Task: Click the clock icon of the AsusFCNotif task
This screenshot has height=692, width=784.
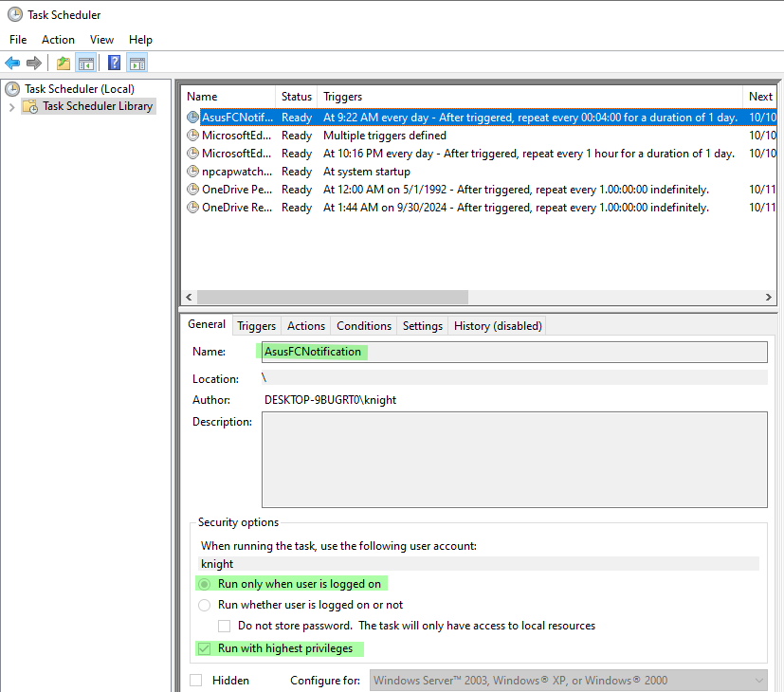Action: (193, 118)
